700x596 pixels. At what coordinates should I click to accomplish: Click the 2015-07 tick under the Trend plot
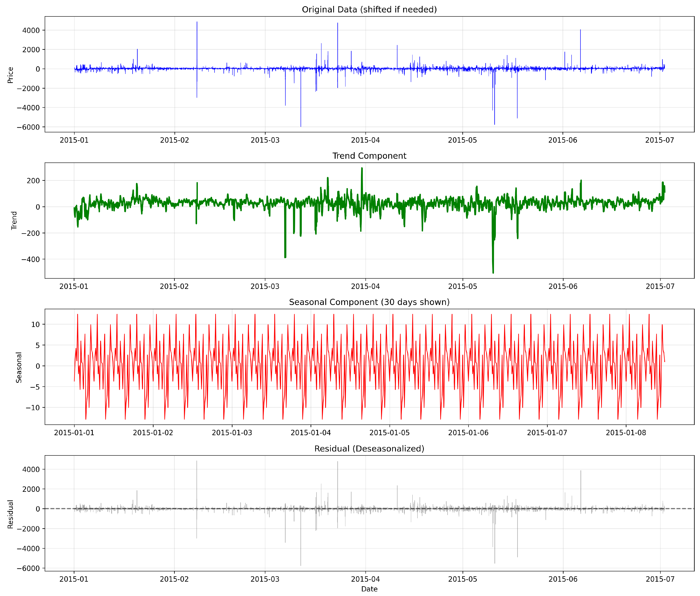pos(660,286)
